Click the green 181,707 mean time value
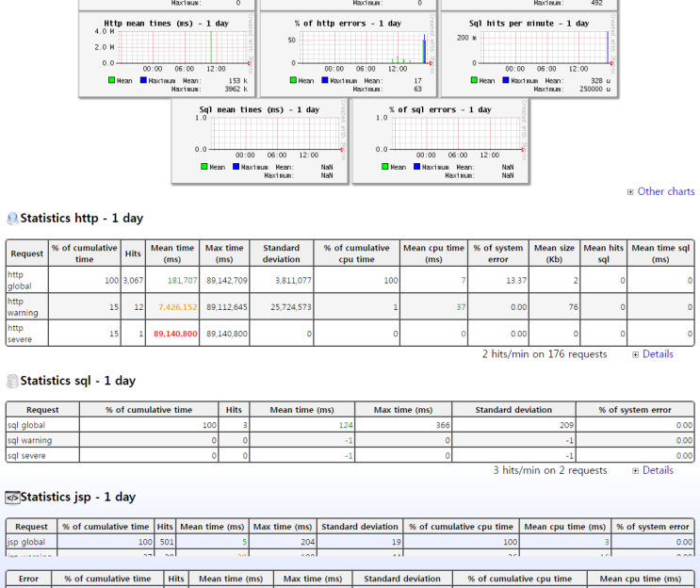Screen dimensions: 700x588 point(182,281)
